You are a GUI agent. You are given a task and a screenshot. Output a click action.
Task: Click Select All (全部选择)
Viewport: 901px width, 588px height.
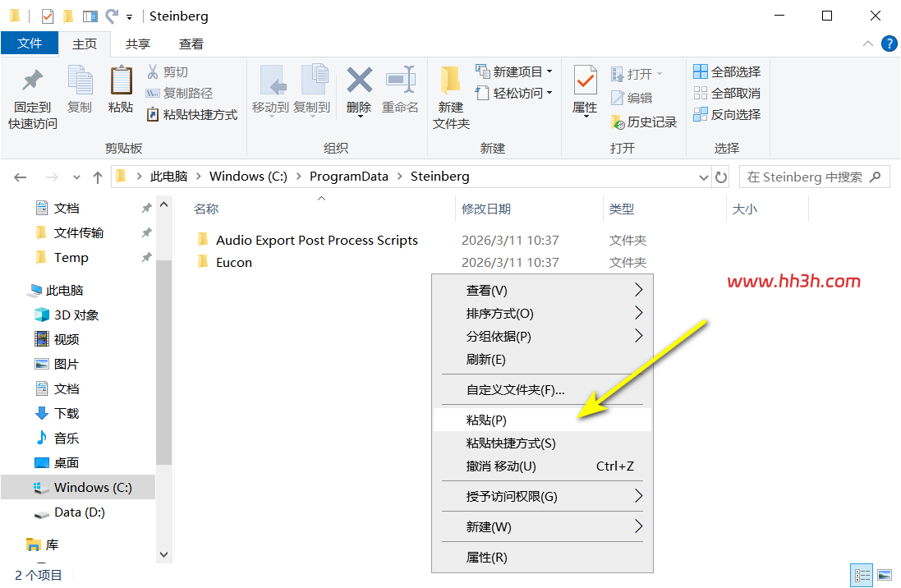(727, 71)
